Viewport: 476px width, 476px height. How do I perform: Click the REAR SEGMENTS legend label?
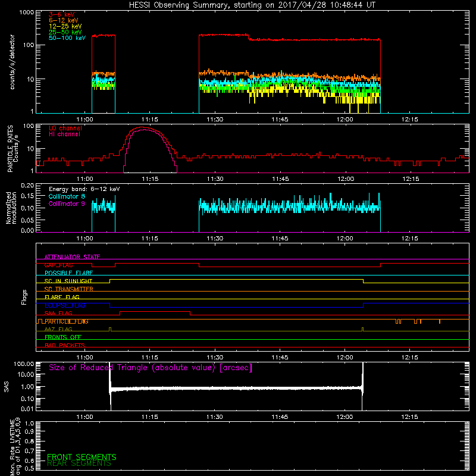tap(79, 464)
